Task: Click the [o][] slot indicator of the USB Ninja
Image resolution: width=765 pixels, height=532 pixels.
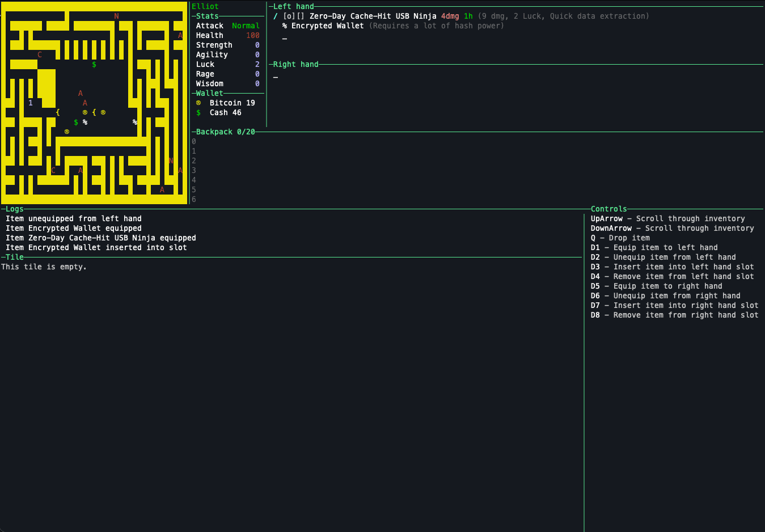Action: [294, 16]
